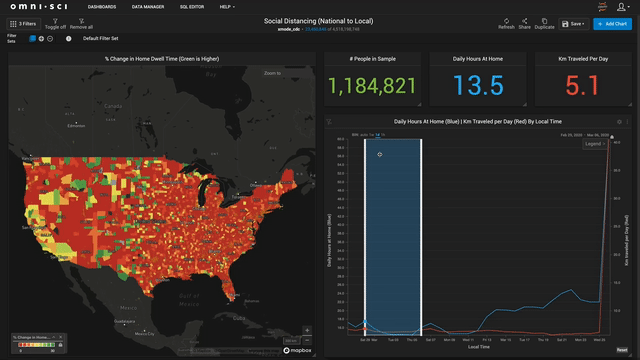The image size is (640, 360).
Task: Open line chart settings gear
Action: (619, 122)
